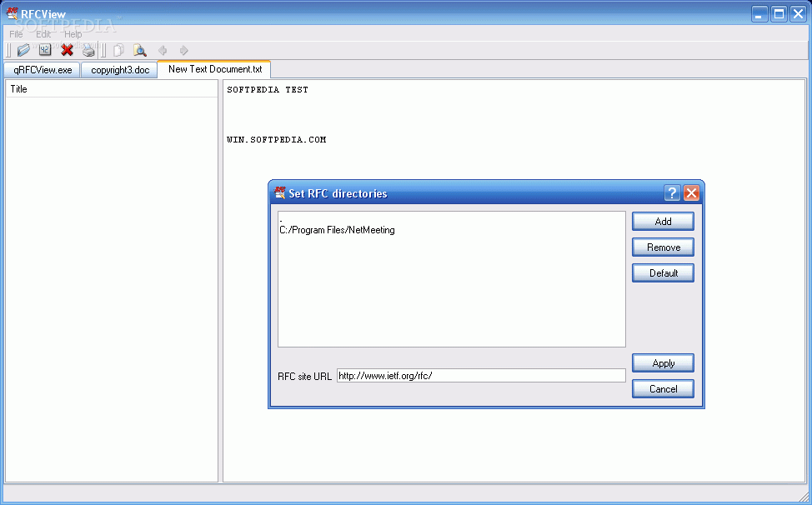Open the Edit menu
The height and width of the screenshot is (505, 812).
point(43,34)
